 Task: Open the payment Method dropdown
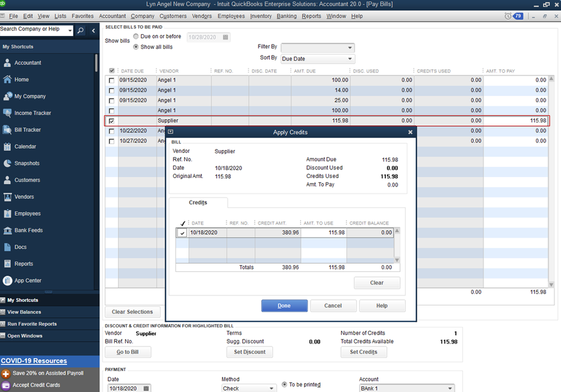pyautogui.click(x=249, y=388)
